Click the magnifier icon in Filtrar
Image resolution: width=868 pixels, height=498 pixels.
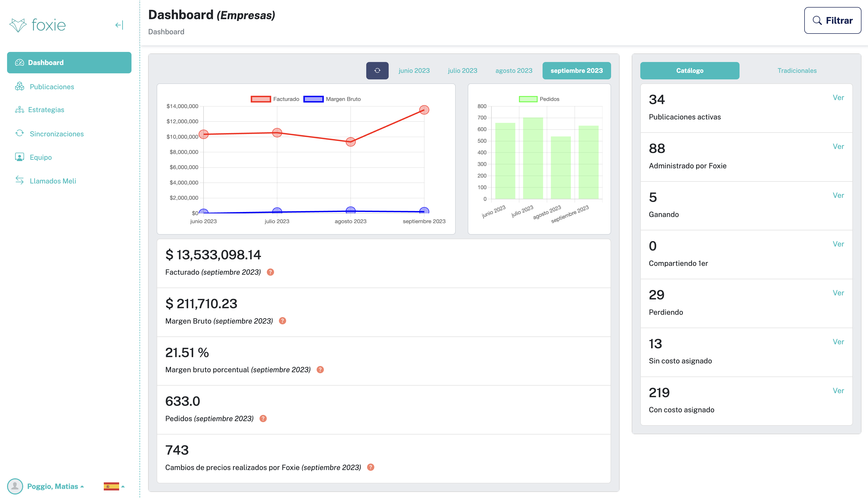817,20
